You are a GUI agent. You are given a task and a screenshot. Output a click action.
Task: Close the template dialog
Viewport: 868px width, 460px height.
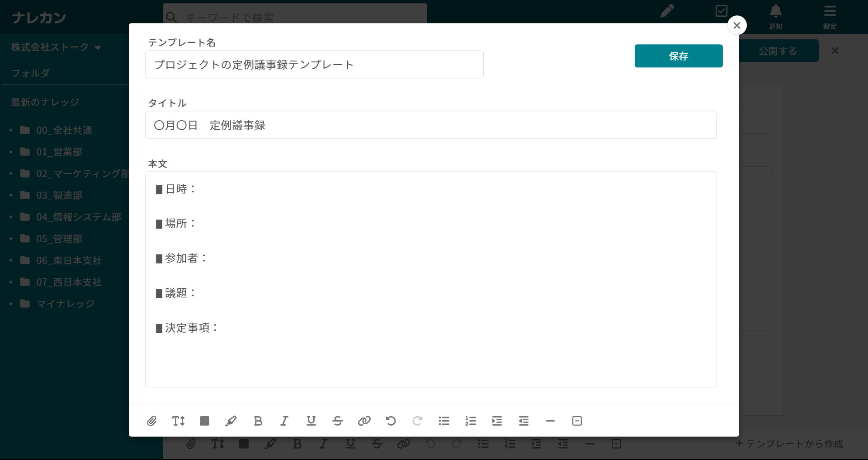pos(737,25)
